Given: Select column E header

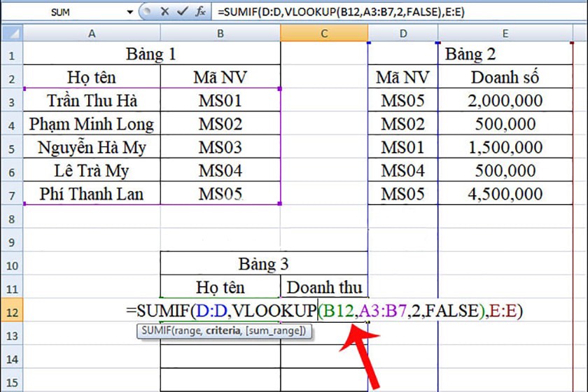Looking at the screenshot, I should 505,34.
